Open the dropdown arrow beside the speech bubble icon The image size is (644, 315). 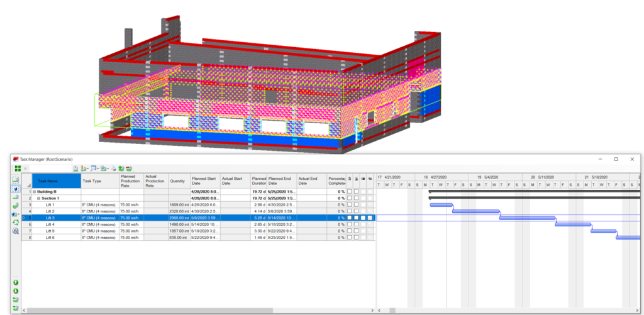click(x=97, y=169)
